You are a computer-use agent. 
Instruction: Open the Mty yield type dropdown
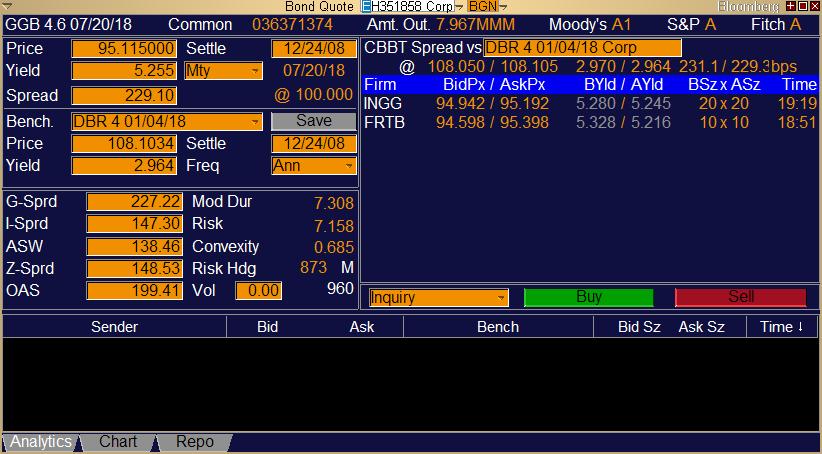223,70
